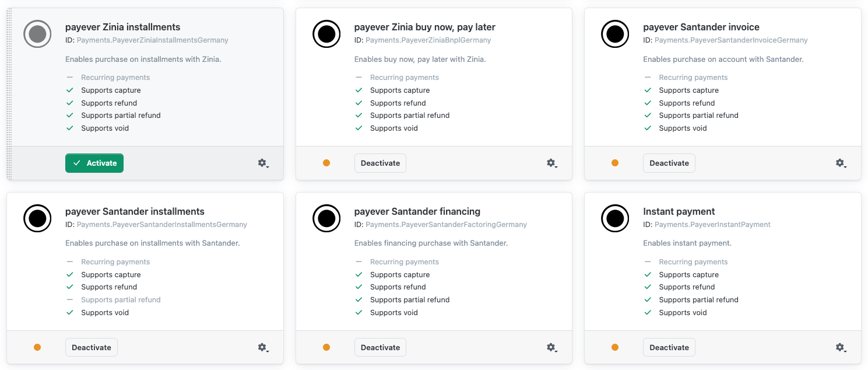The width and height of the screenshot is (868, 370).
Task: Open gear dropdown for Santander invoice
Action: pyautogui.click(x=841, y=163)
